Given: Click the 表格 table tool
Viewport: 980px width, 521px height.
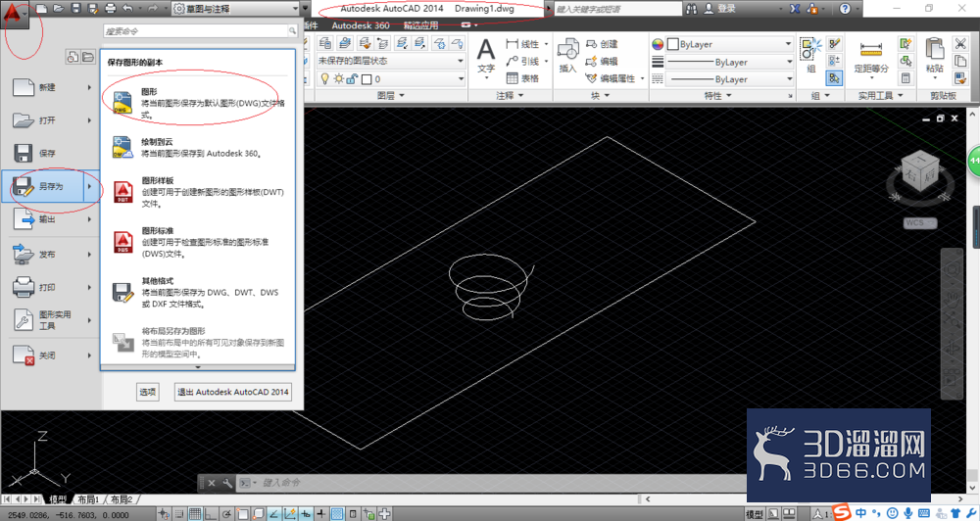Looking at the screenshot, I should coord(522,78).
